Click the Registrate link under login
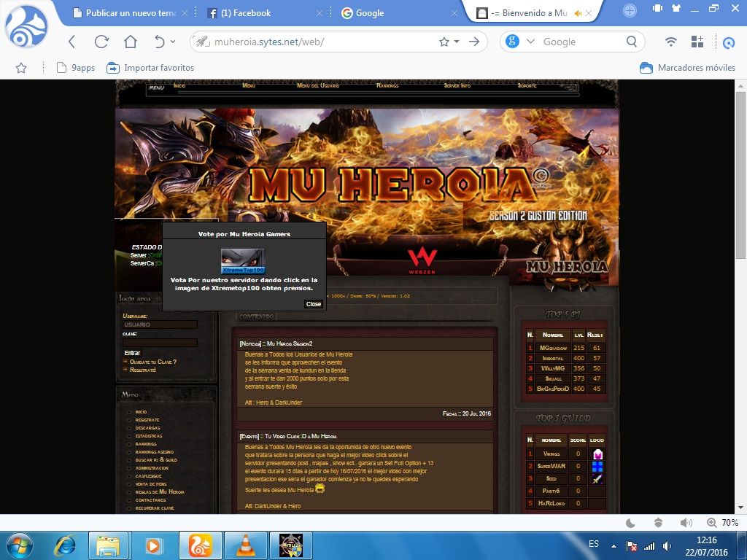The height and width of the screenshot is (560, 747). pyautogui.click(x=142, y=370)
